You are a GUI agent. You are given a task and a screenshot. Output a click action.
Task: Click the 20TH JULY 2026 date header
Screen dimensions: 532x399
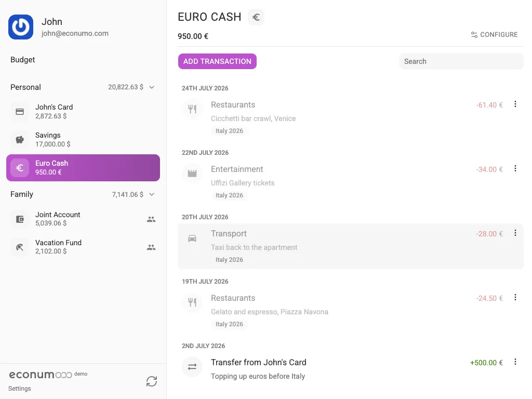tap(205, 217)
